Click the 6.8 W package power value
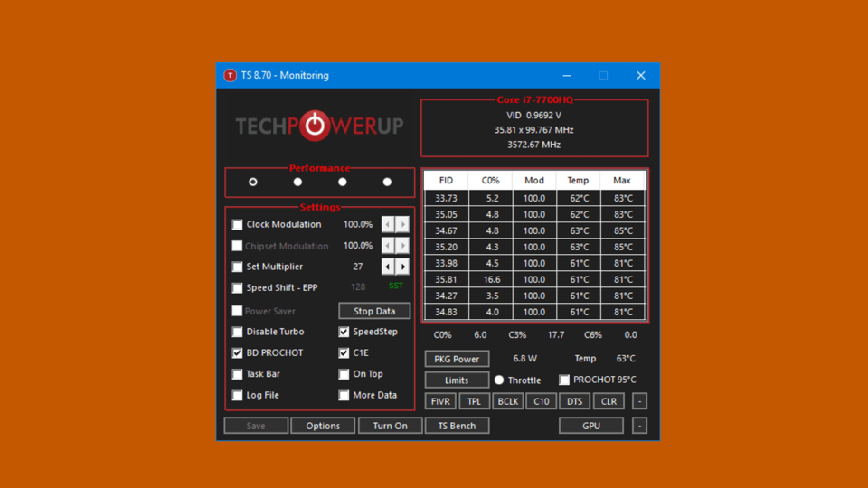The image size is (868, 488). (524, 359)
